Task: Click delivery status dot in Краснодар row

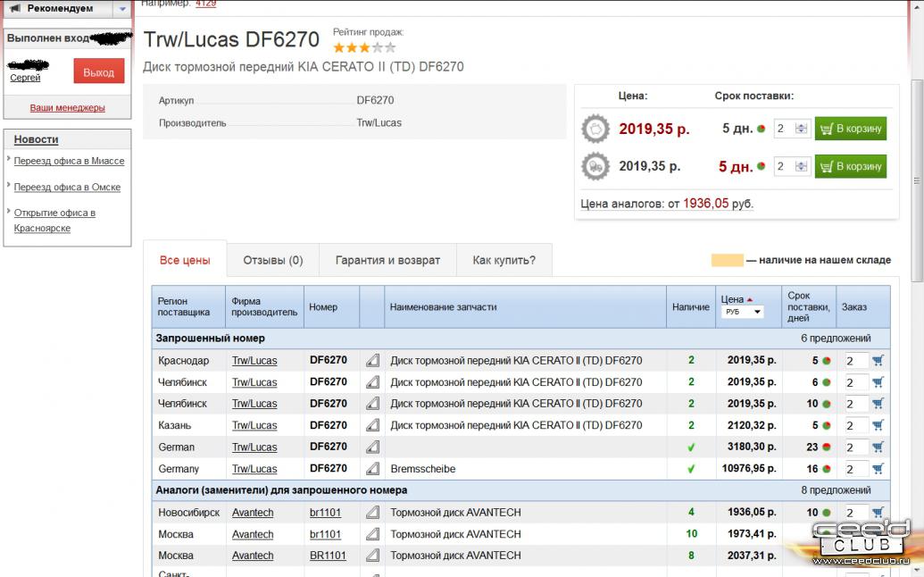Action: click(827, 361)
